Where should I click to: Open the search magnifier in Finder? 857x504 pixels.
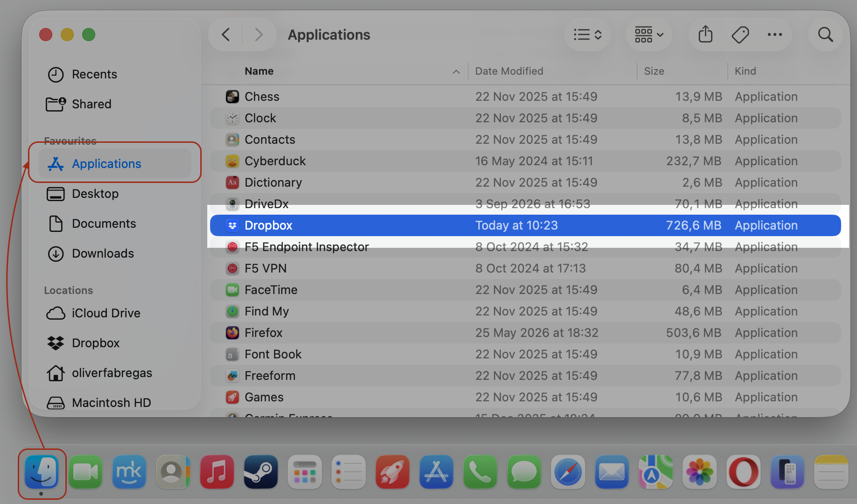pos(825,35)
